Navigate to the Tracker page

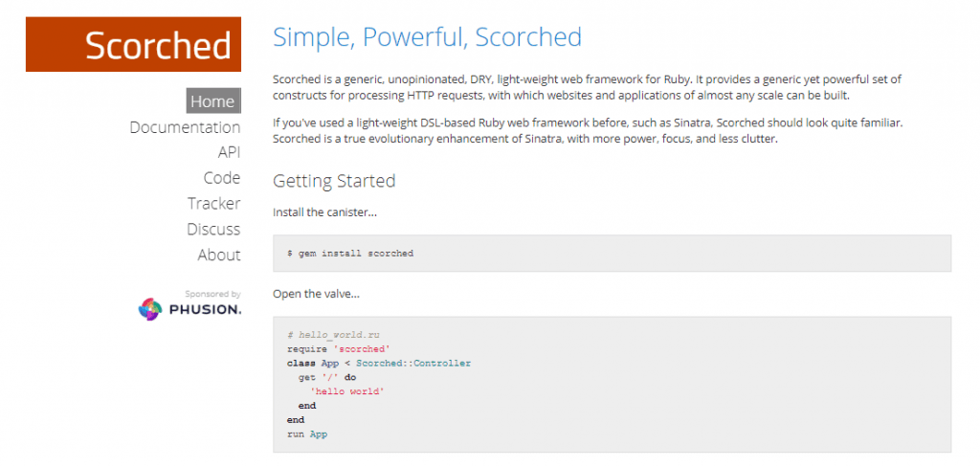tap(214, 204)
